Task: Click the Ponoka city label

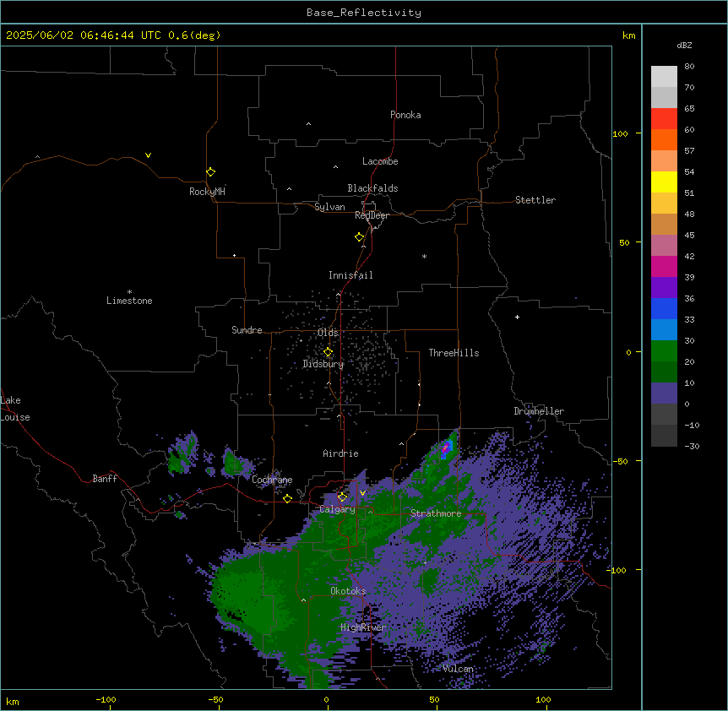Action: tap(405, 115)
